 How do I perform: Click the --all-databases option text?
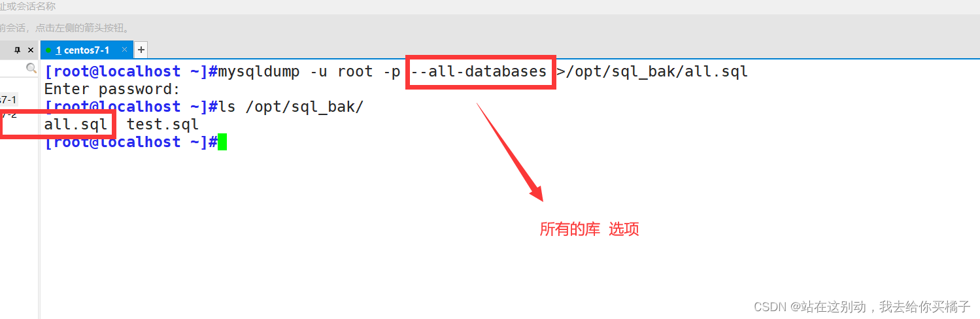click(x=479, y=71)
